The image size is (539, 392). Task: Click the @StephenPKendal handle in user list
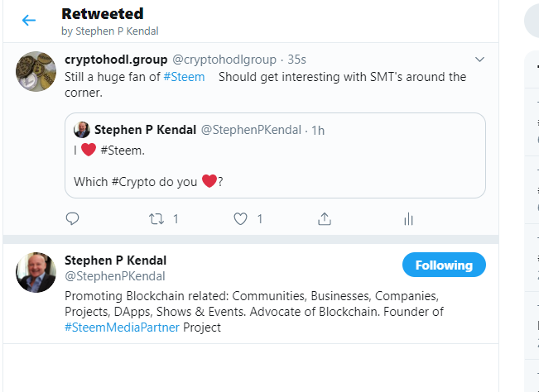[114, 276]
